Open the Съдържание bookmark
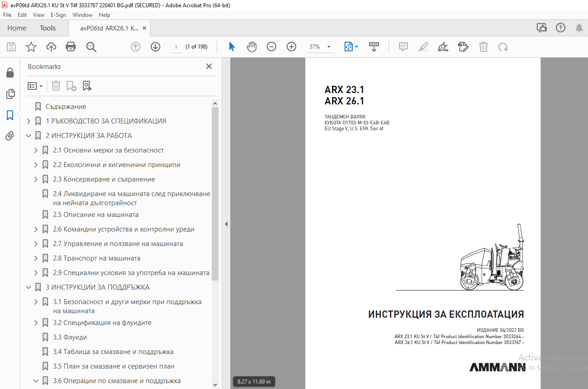This screenshot has width=588, height=389. point(66,107)
